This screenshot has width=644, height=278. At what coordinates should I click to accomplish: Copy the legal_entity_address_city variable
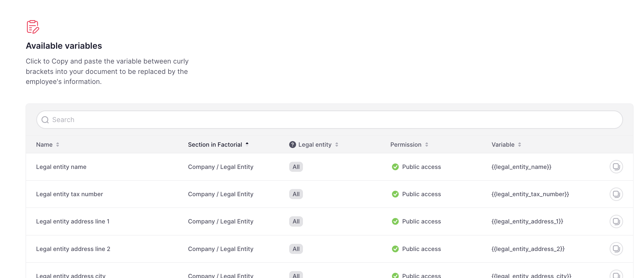tap(616, 275)
